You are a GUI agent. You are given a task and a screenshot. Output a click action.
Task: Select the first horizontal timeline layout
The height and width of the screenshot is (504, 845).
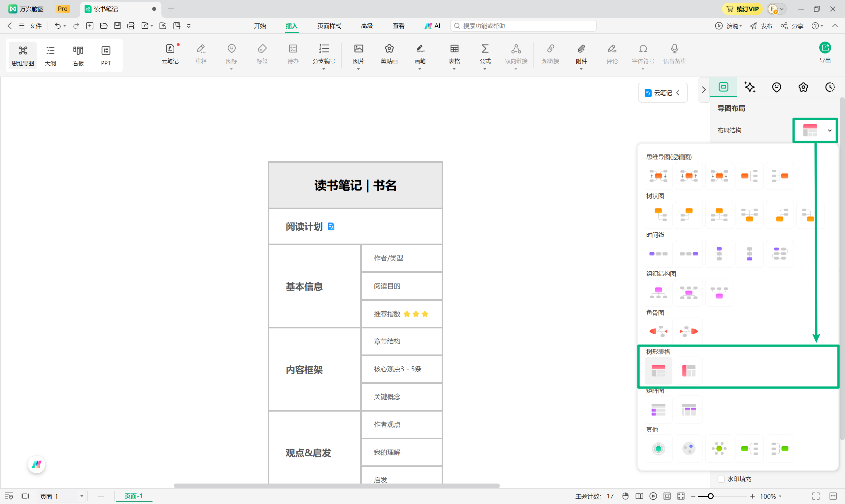(x=658, y=254)
